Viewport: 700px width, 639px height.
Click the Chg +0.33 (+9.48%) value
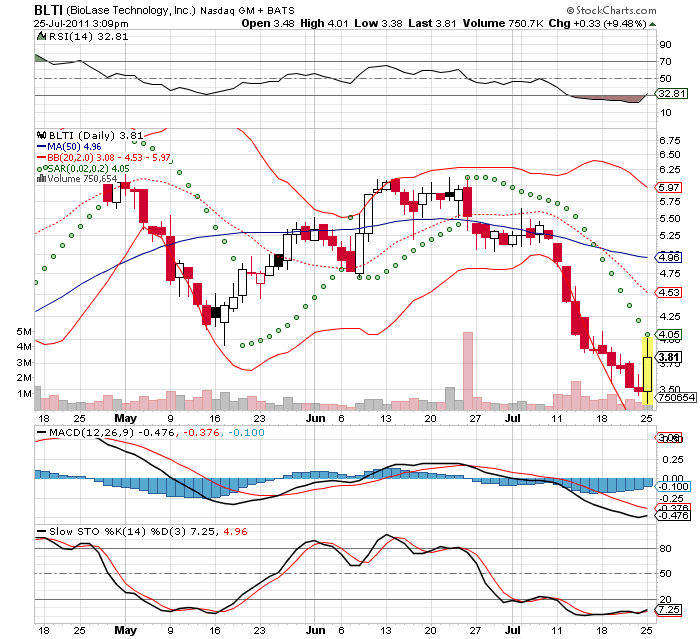pos(597,23)
